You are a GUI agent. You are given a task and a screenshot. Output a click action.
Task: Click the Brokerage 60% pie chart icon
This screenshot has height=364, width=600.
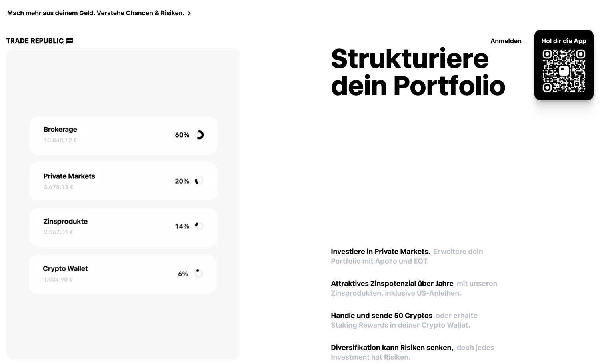(x=199, y=135)
